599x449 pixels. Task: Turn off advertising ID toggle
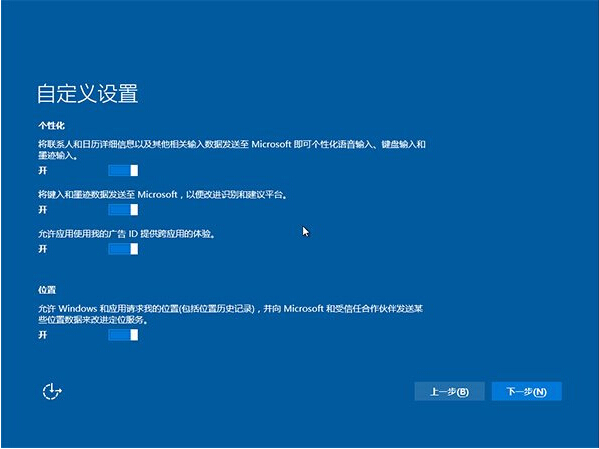pos(123,249)
